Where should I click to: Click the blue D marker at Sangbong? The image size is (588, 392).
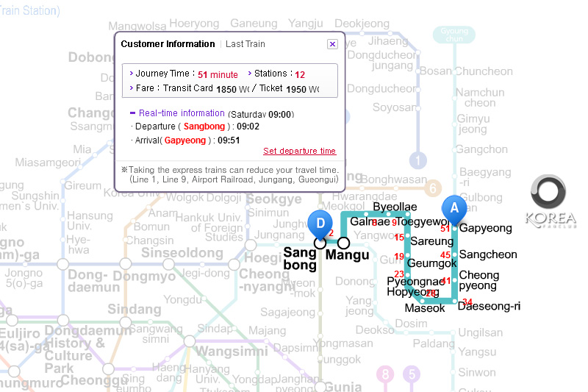[x=320, y=223]
